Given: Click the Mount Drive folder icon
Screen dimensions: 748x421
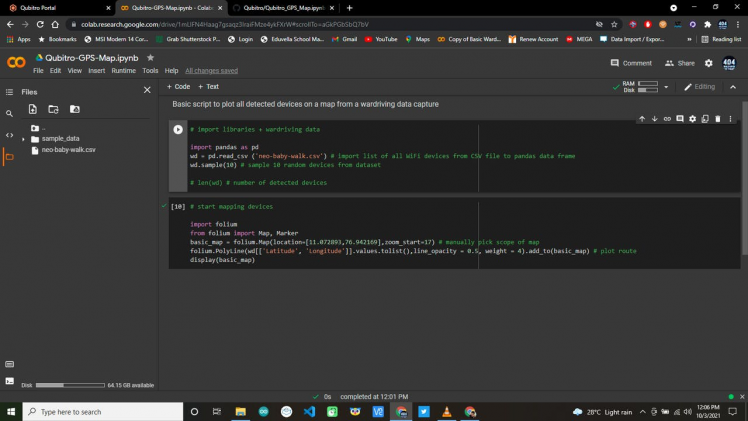Looking at the screenshot, I should click(74, 109).
